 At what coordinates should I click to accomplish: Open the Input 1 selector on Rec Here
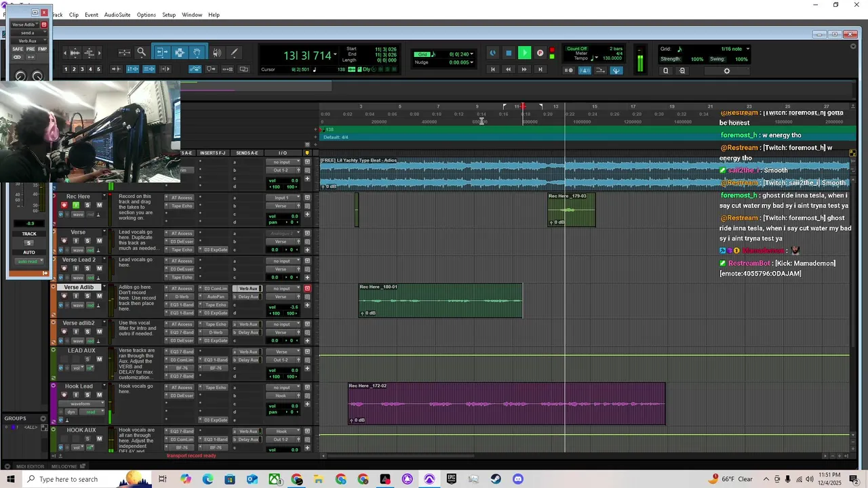point(284,198)
